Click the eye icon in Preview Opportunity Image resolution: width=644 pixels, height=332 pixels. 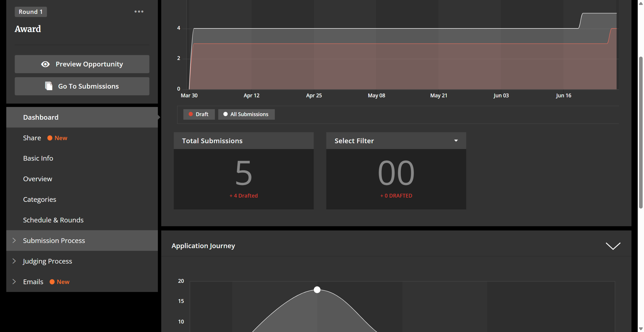click(45, 64)
